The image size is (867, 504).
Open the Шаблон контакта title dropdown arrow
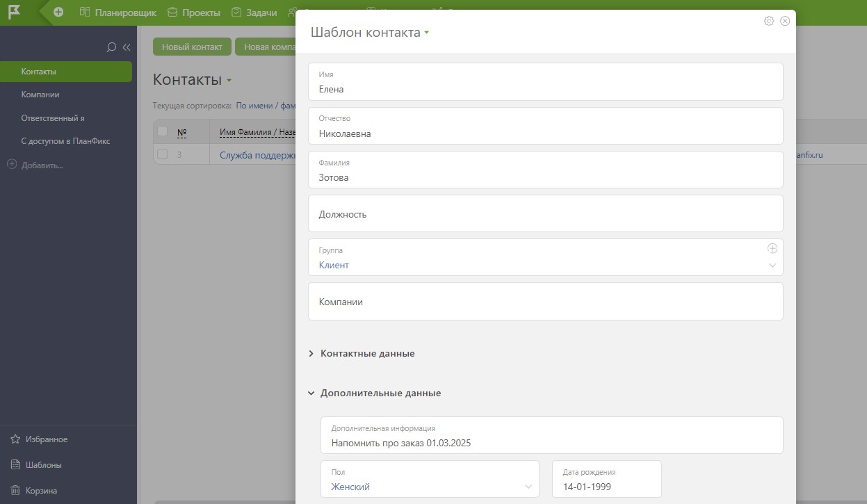tap(427, 33)
